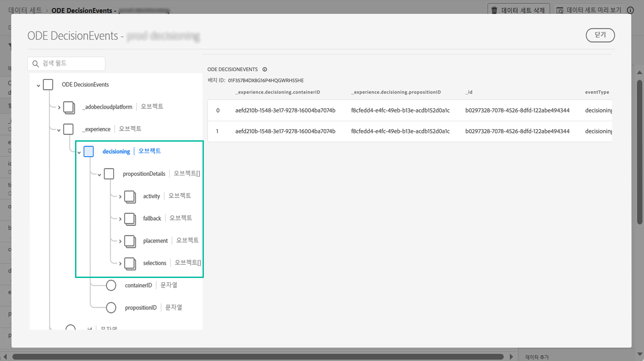Screen dimensions: 644x361
Task: Click the string field icon for propositionID
Action: [111, 308]
